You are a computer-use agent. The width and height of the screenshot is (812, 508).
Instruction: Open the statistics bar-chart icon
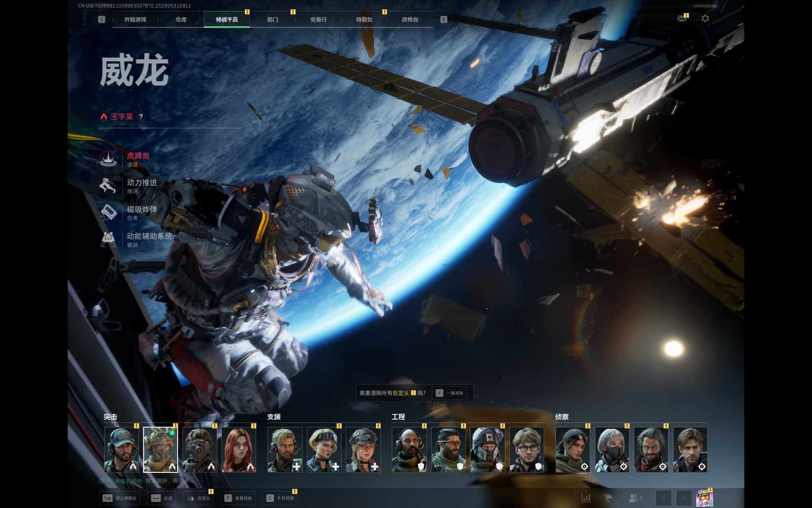coord(586,498)
